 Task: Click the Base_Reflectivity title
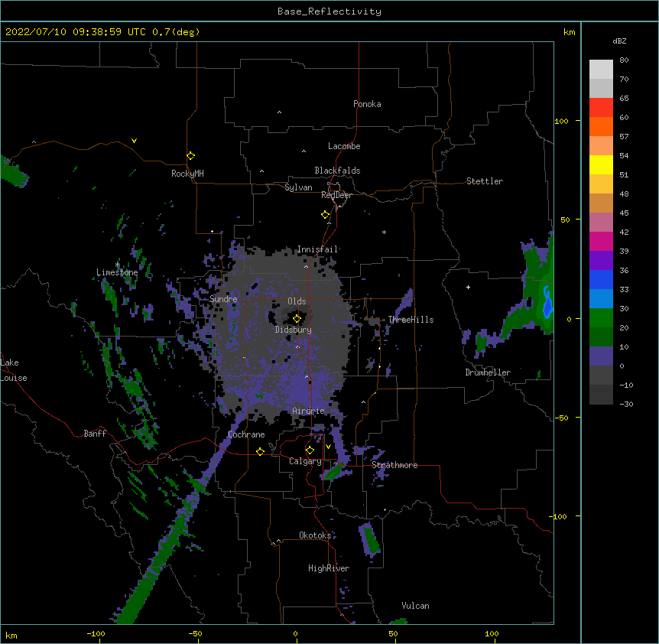tap(329, 11)
